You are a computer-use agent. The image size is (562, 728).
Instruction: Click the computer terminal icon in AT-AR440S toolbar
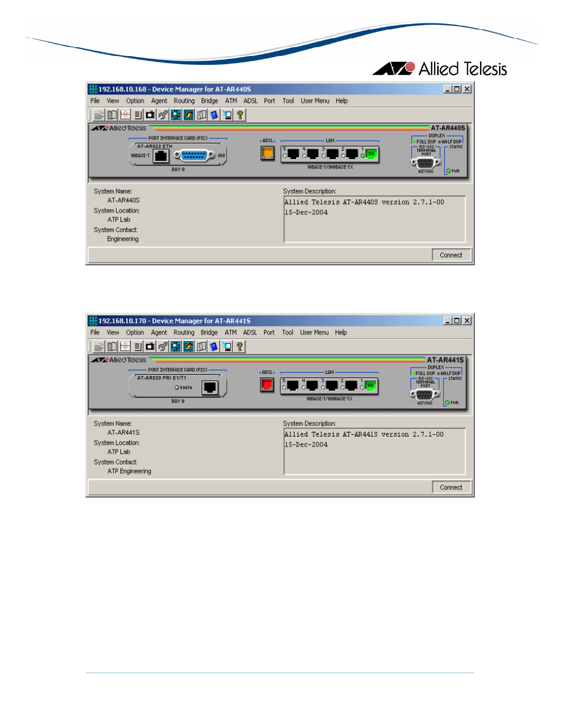(227, 115)
